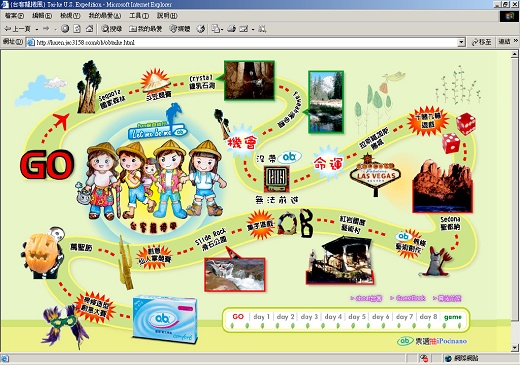Open the 檢視(V) menu
Viewport: 520px width, 365px height.
point(70,15)
